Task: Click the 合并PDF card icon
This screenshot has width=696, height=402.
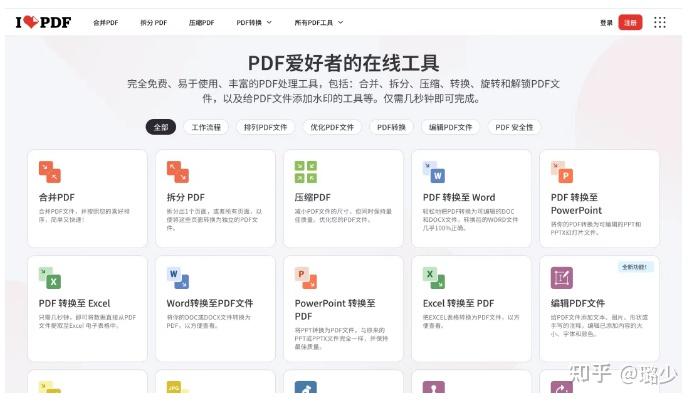Action: [50, 172]
